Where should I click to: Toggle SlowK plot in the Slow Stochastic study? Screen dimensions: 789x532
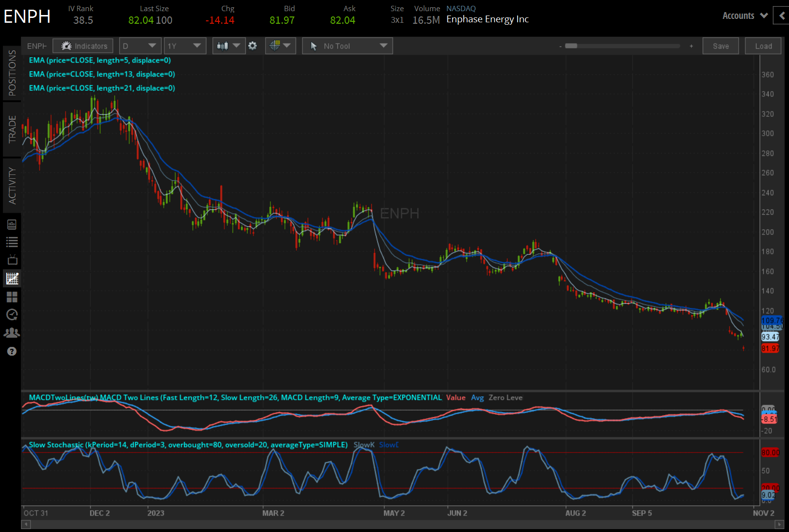pyautogui.click(x=363, y=444)
